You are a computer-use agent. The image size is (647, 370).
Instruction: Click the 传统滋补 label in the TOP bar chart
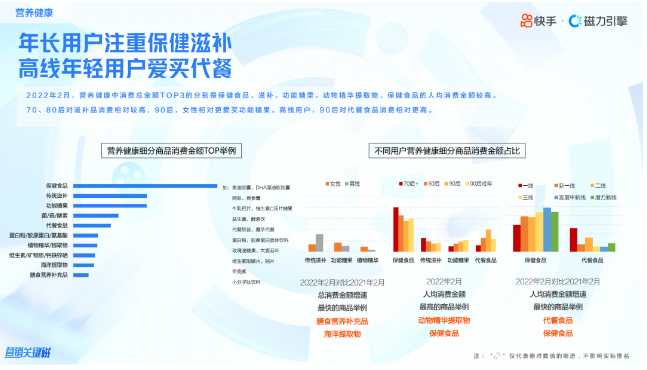[x=57, y=196]
